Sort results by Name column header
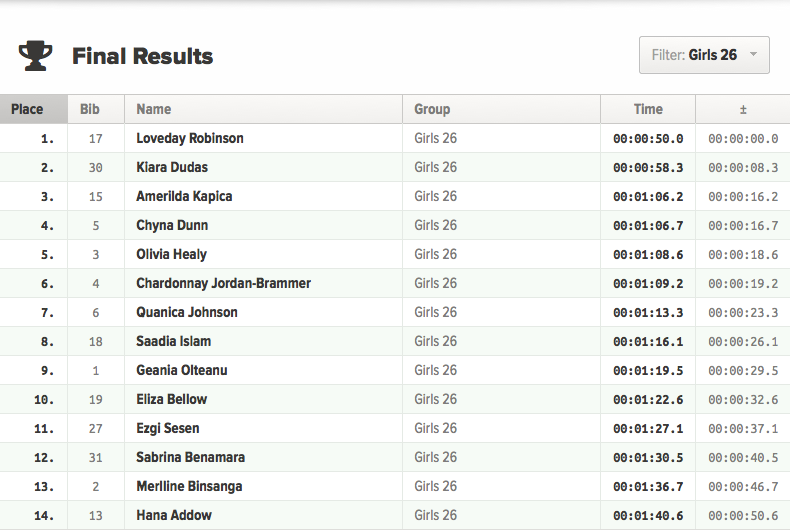This screenshot has width=790, height=530. (154, 109)
